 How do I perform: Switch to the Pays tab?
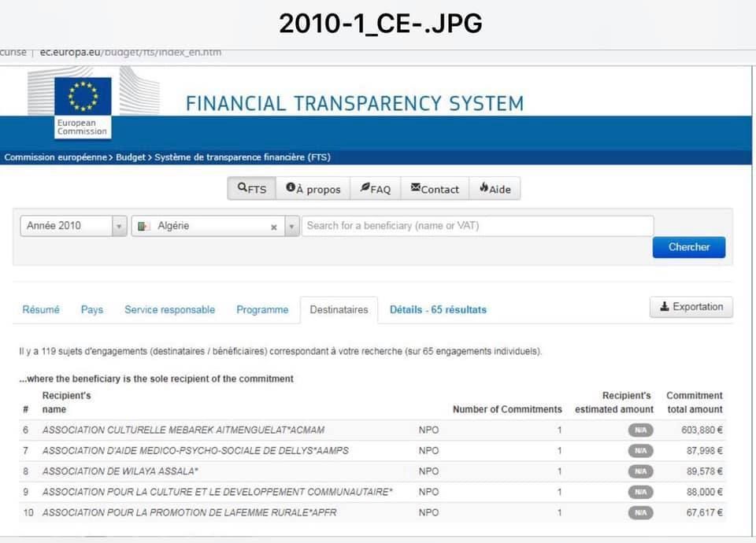pyautogui.click(x=92, y=310)
